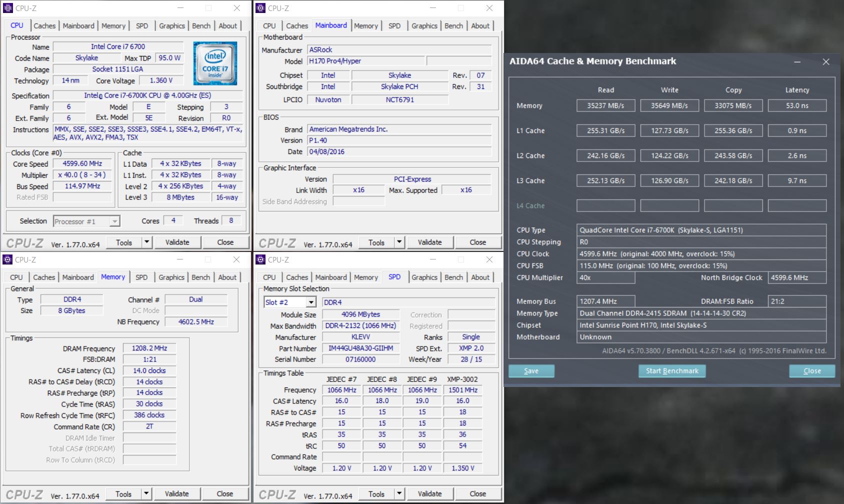Click BIOS version P1.40
Image resolution: width=844 pixels, height=504 pixels.
coord(399,140)
